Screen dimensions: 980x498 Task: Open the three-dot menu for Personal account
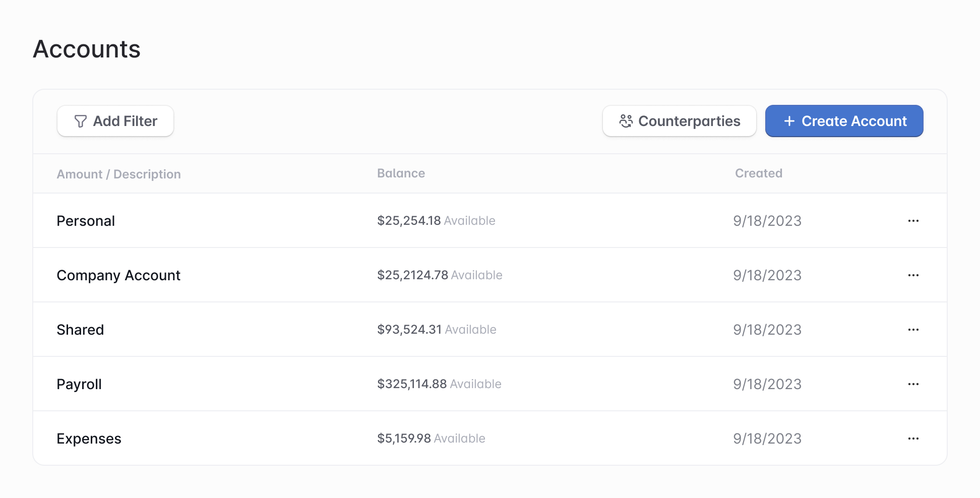point(913,221)
